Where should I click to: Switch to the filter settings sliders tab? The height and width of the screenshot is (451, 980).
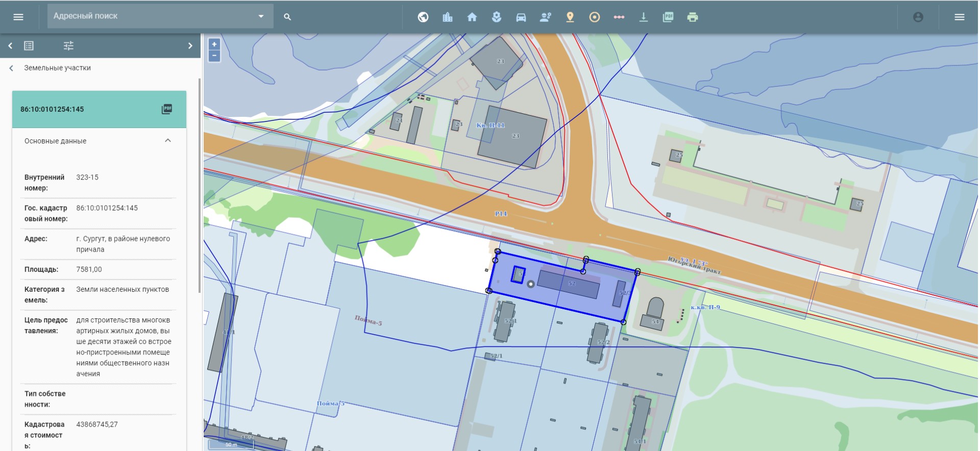coord(68,46)
